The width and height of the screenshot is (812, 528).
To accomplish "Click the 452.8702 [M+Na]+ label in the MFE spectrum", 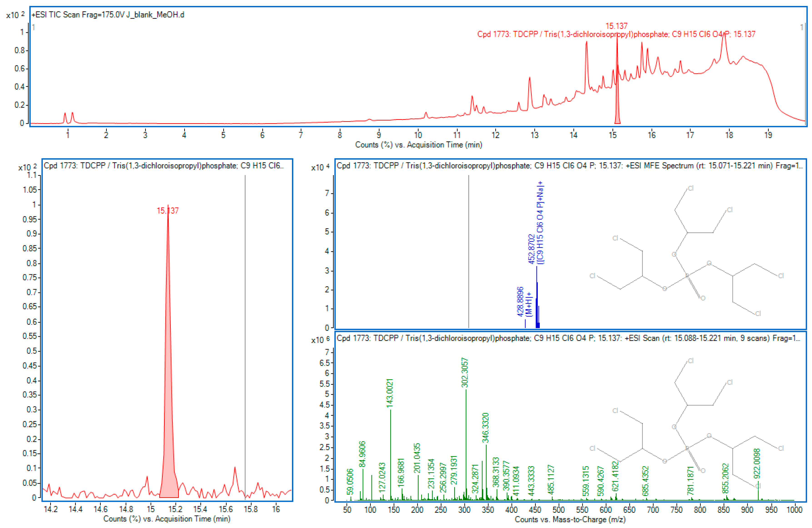I will point(536,222).
